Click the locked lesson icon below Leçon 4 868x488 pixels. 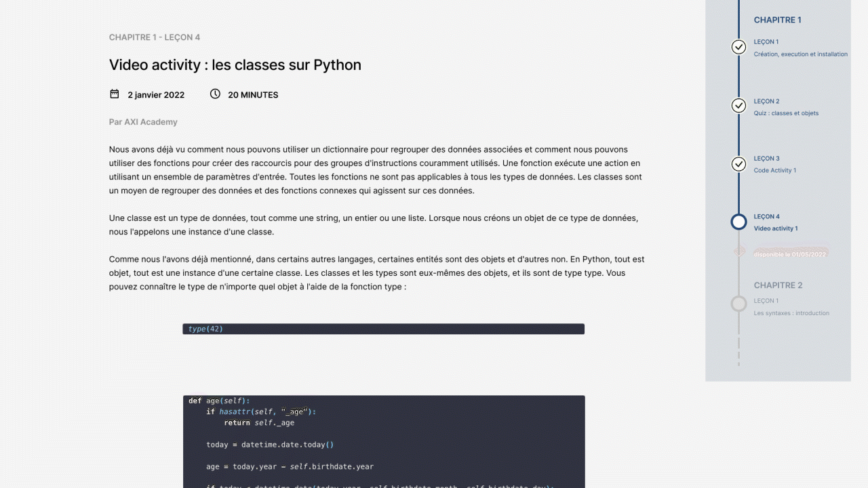(x=738, y=251)
